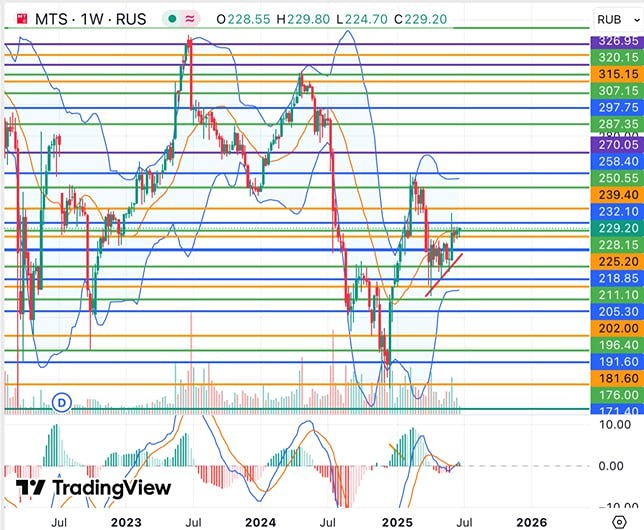
Task: Click the 297.75 price label
Action: (x=617, y=108)
